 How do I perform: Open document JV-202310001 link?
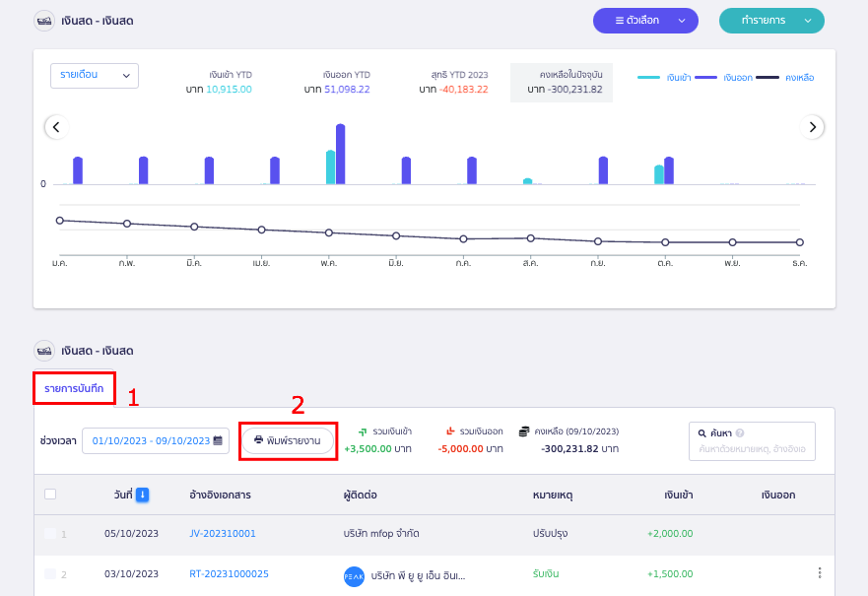223,534
